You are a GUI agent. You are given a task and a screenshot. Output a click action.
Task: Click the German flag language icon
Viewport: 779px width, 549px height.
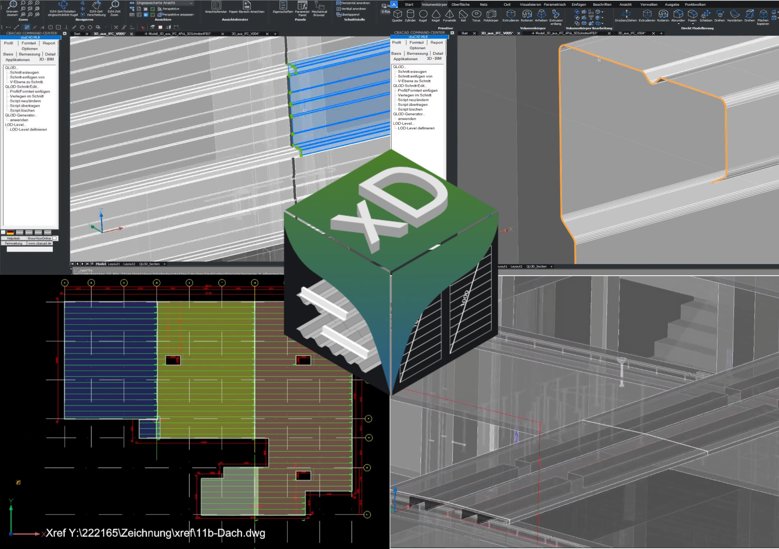(10, 232)
